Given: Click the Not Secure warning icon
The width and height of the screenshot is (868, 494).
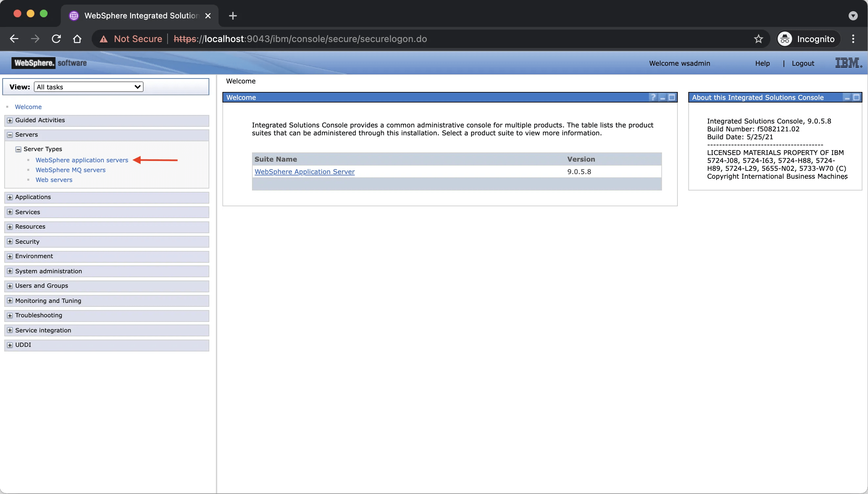Looking at the screenshot, I should (x=103, y=39).
